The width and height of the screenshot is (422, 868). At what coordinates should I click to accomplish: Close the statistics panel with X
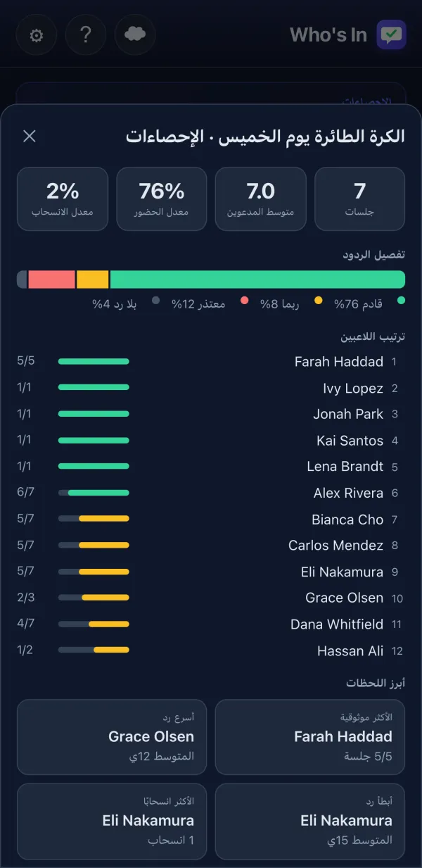tap(30, 136)
